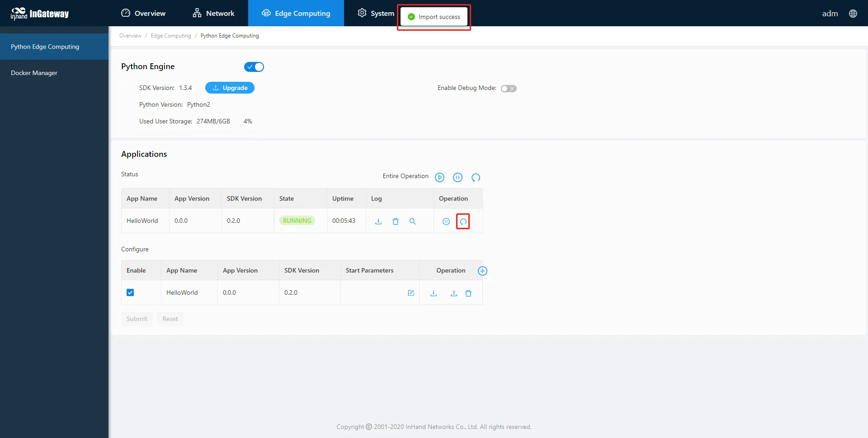Viewport: 868px width, 438px height.
Task: Restart all apps via Entire Operation restart icon
Action: (476, 177)
